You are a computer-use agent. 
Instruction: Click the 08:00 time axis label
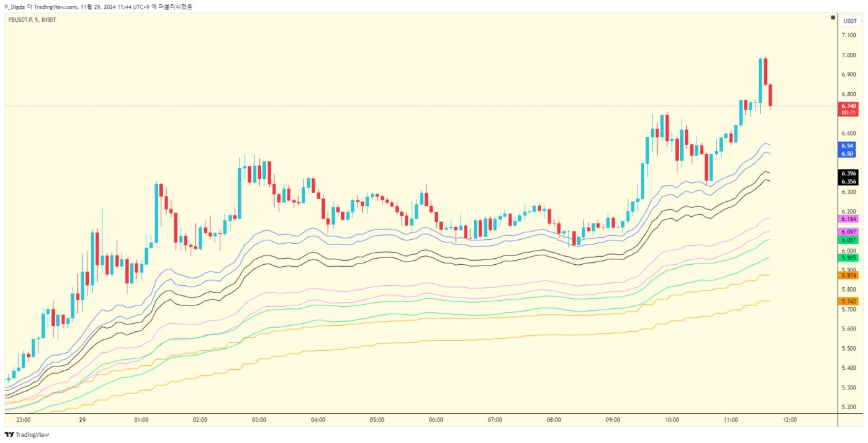tap(554, 420)
